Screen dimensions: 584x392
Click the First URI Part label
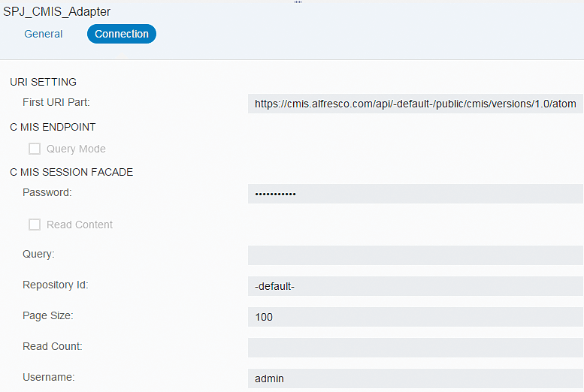56,102
